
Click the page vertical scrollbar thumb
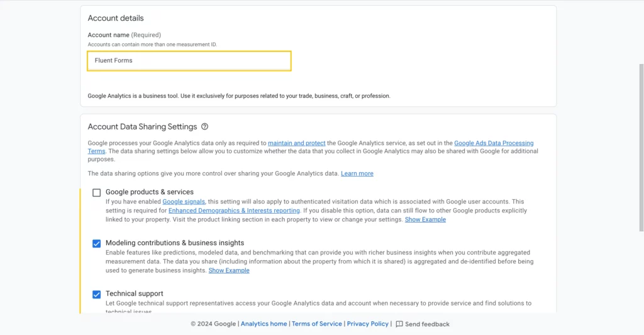pyautogui.click(x=641, y=148)
